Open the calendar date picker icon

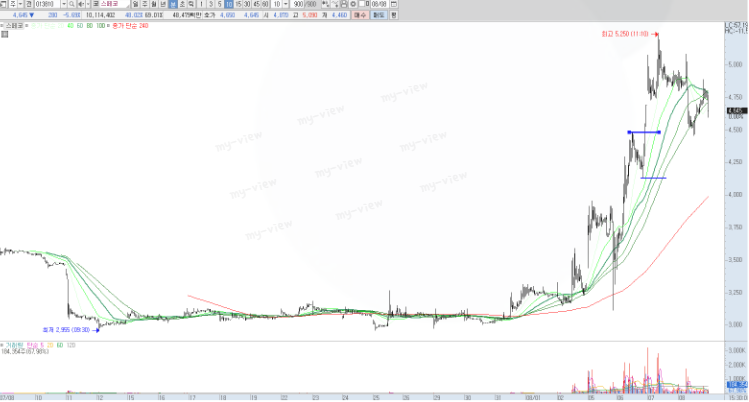click(x=394, y=4)
